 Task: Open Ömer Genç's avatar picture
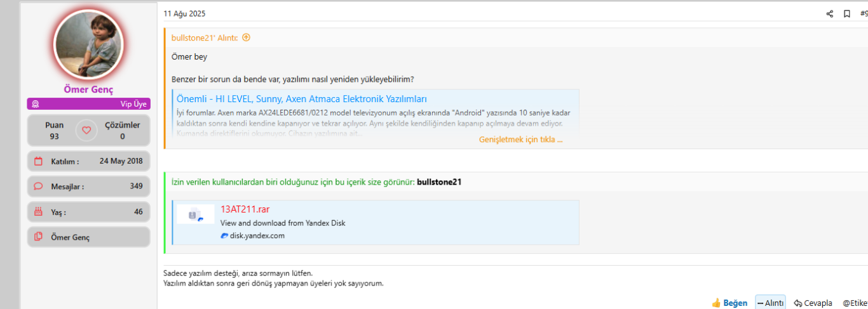coord(88,44)
